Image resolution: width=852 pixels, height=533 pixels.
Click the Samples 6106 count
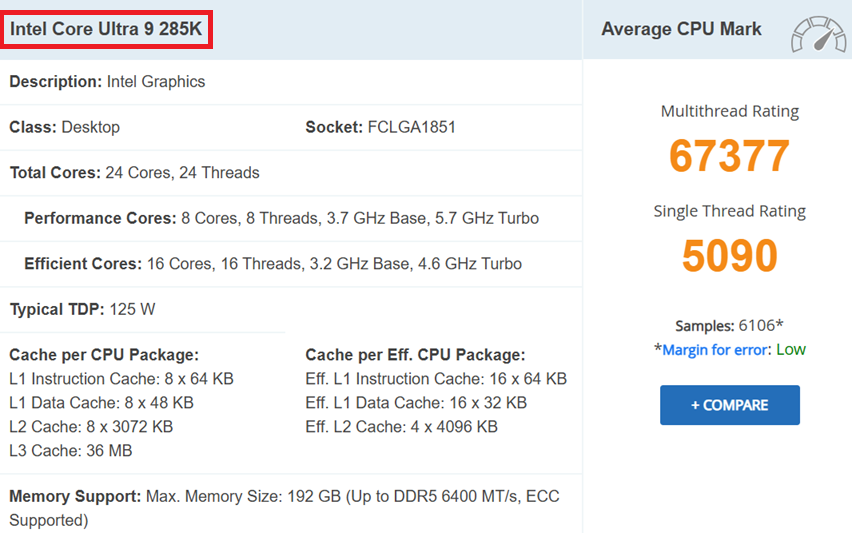click(x=731, y=326)
